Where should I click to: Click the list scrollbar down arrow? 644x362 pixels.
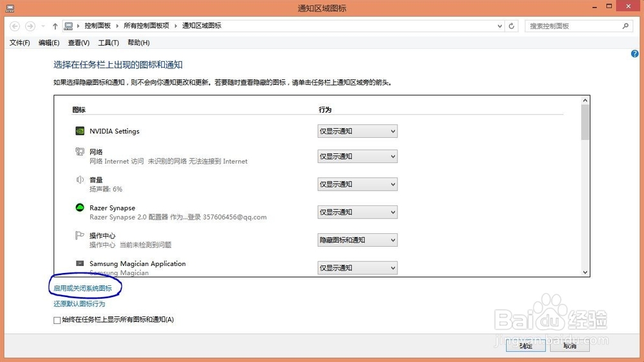click(585, 272)
